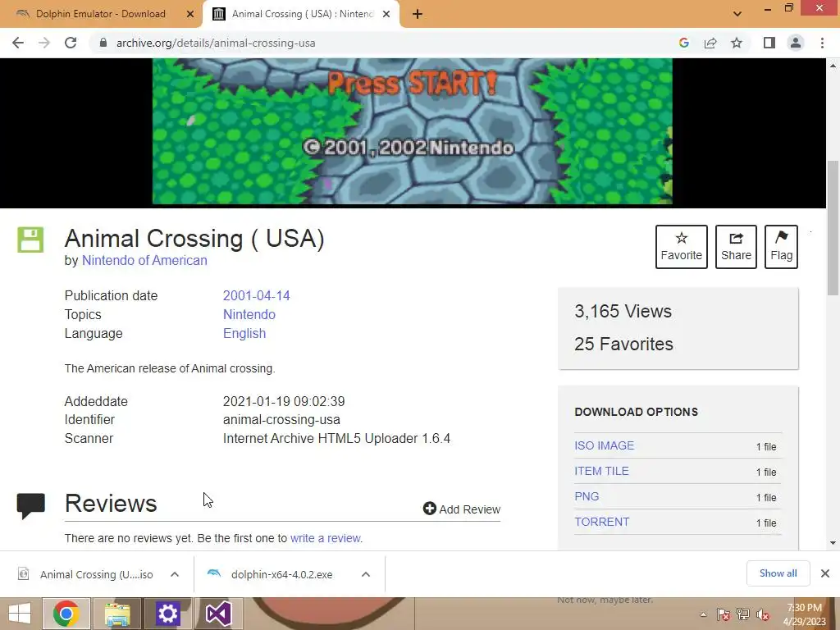Click the network tray icon
This screenshot has height=630, width=840.
tap(742, 614)
